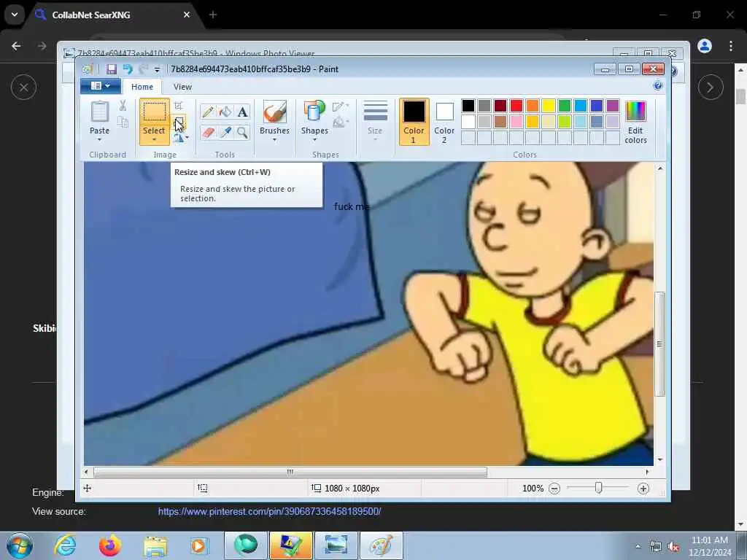Screen dimensions: 747x560
Task: Open the Paint file menu button
Action: click(x=100, y=86)
